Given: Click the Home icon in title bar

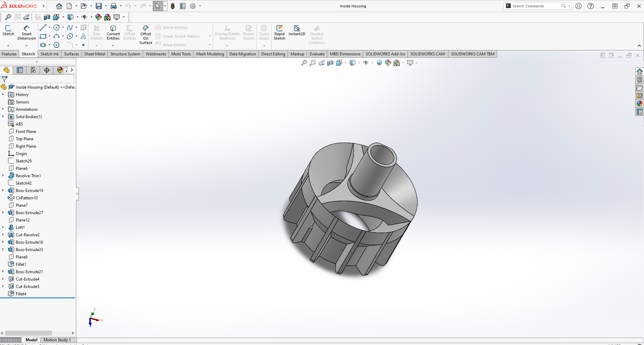Looking at the screenshot, I should coord(59,6).
